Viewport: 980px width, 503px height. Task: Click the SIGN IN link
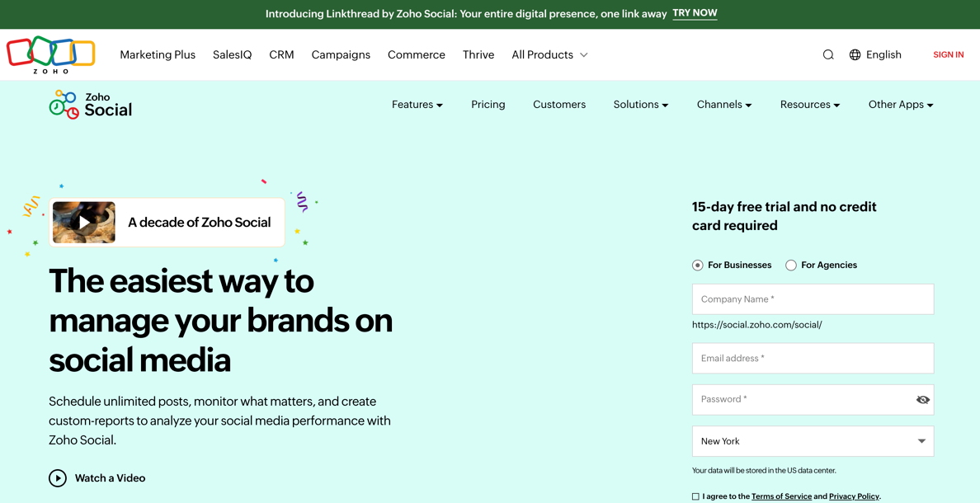pos(948,54)
